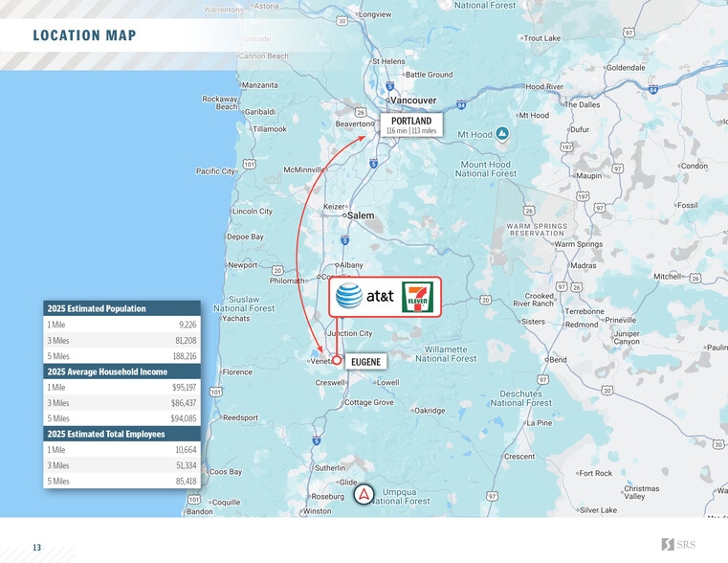Click the Bend city label on map
This screenshot has width=728, height=563.
pyautogui.click(x=557, y=360)
